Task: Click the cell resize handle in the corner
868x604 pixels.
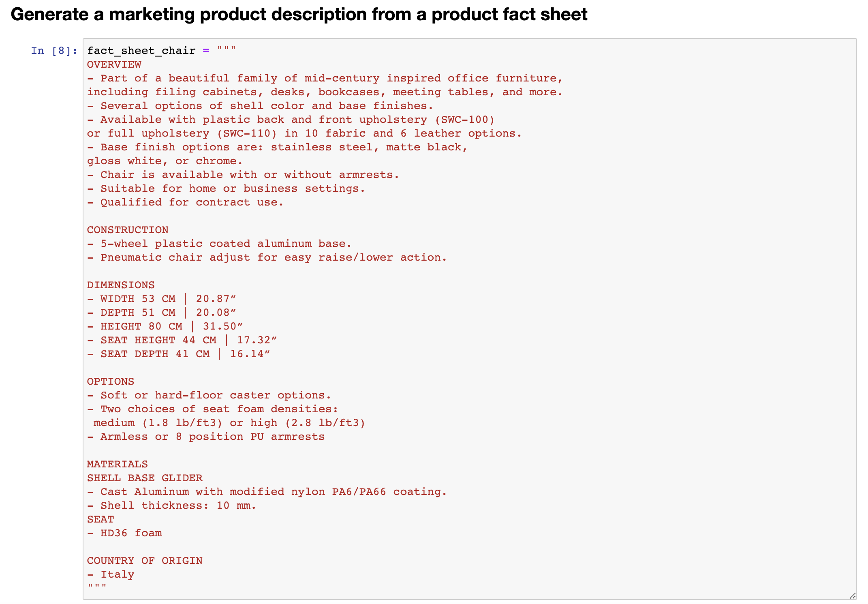Action: [852, 595]
